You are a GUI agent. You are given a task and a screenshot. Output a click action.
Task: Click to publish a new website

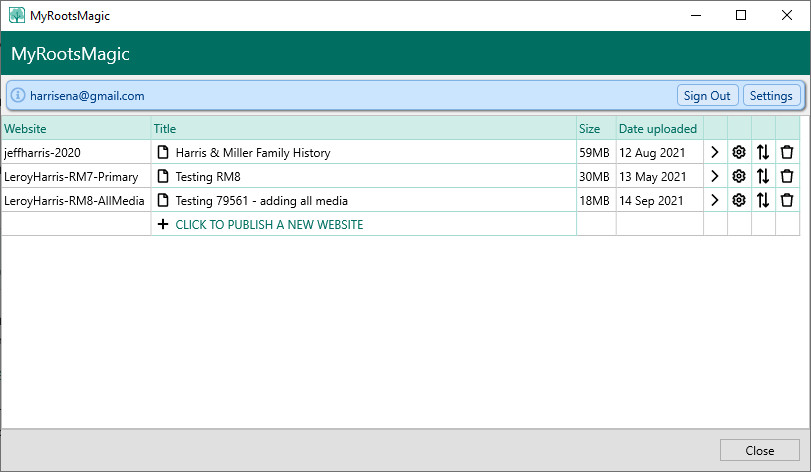click(268, 225)
